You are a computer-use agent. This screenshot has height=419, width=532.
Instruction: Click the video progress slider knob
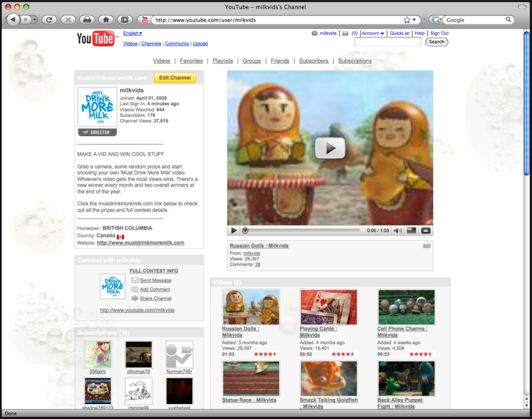[x=245, y=230]
